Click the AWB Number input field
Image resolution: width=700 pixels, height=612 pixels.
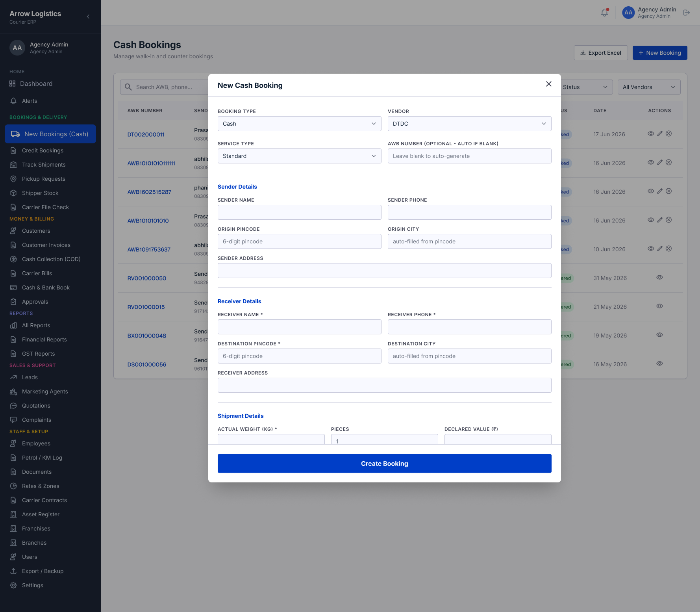click(x=470, y=156)
